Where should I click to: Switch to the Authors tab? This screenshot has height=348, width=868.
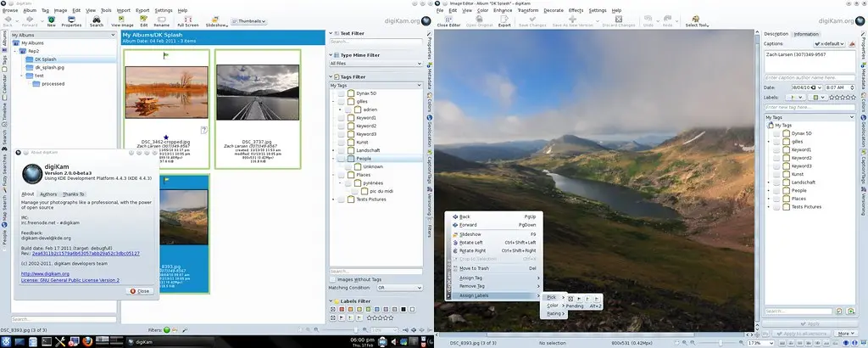(48, 194)
